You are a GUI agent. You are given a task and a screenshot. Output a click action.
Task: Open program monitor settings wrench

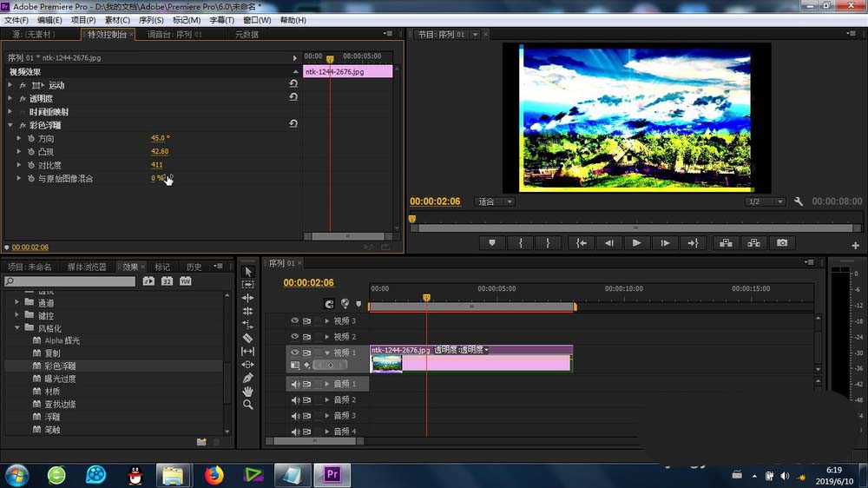[799, 201]
